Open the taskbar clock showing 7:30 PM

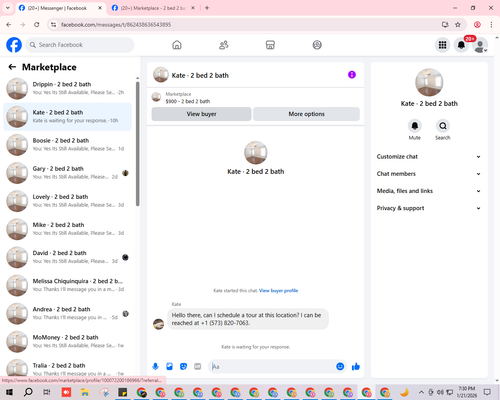tap(466, 392)
